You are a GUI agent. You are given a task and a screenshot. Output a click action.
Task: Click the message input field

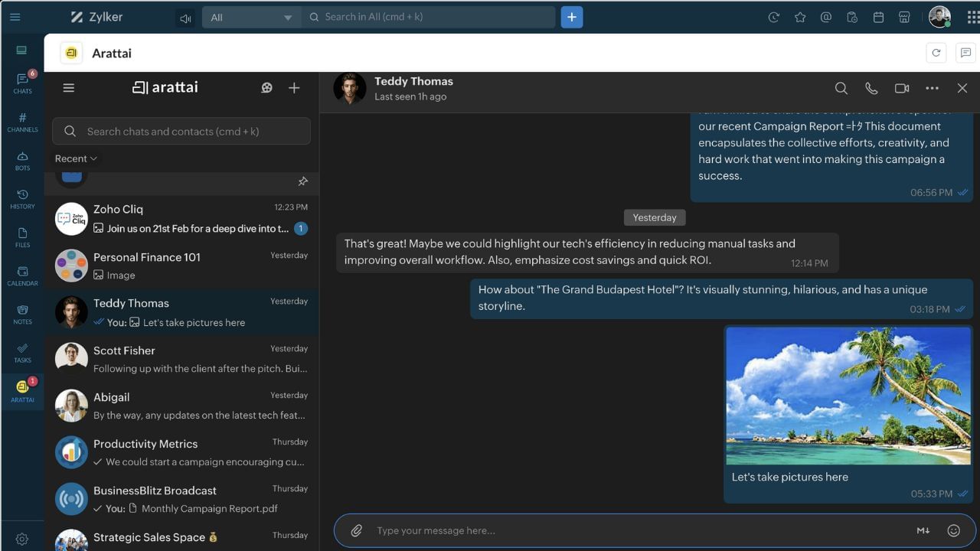pyautogui.click(x=635, y=530)
